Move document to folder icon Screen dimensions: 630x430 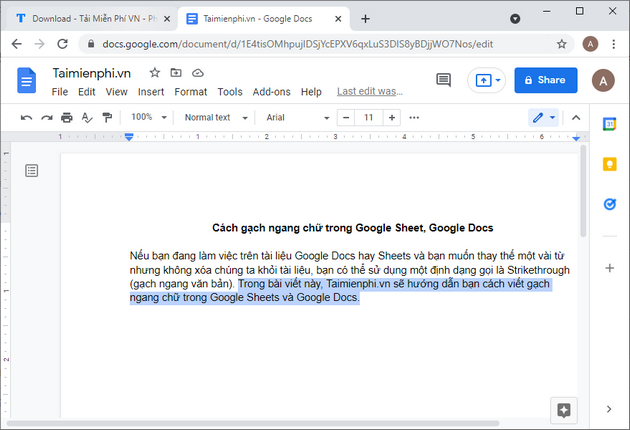176,73
